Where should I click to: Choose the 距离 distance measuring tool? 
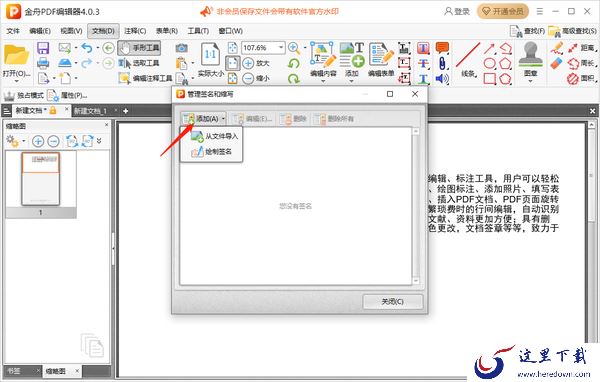[x=581, y=48]
